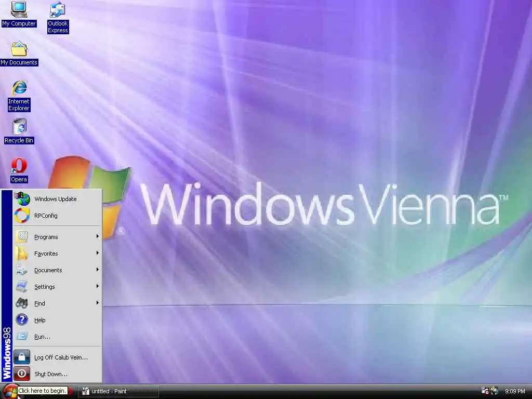Expand the Favorites submenu arrow

[97, 253]
